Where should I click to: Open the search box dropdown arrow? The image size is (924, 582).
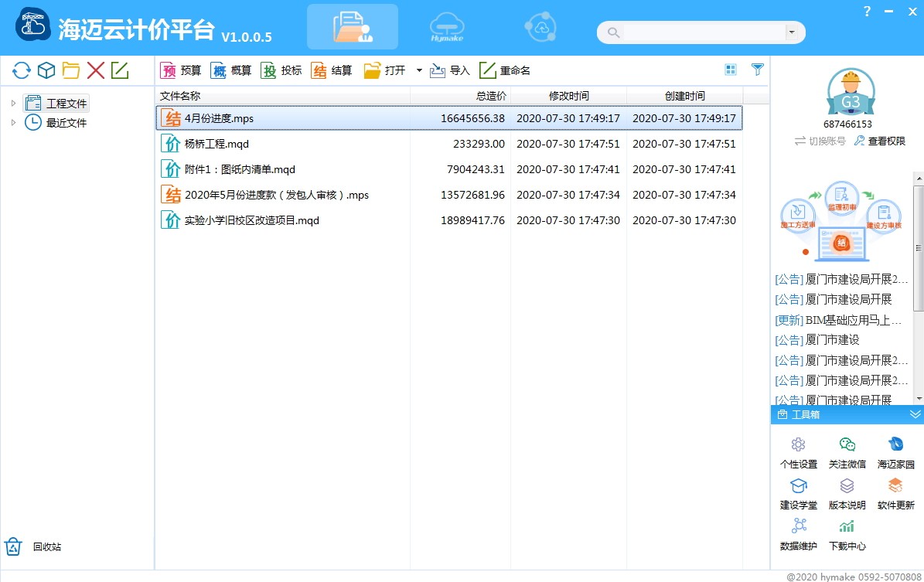tap(792, 32)
